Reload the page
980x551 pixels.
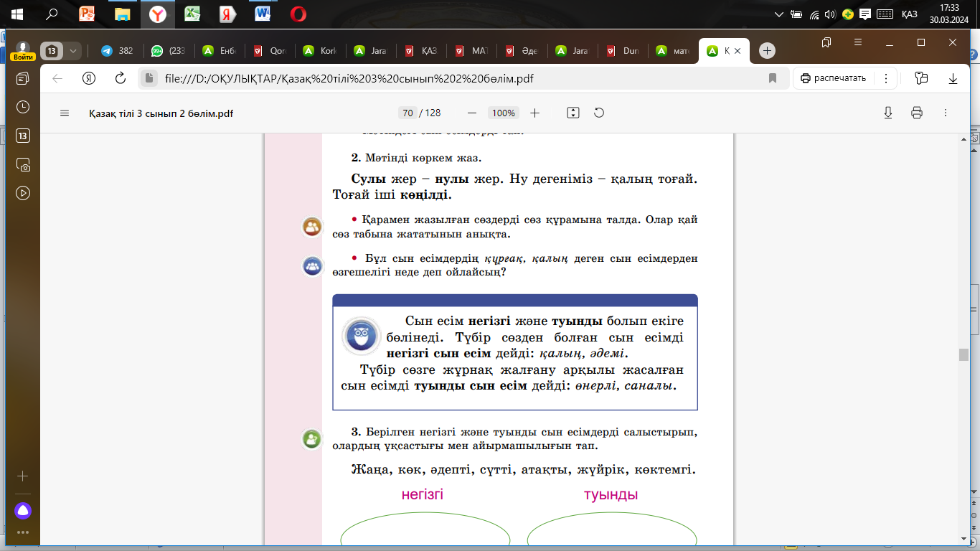point(121,78)
